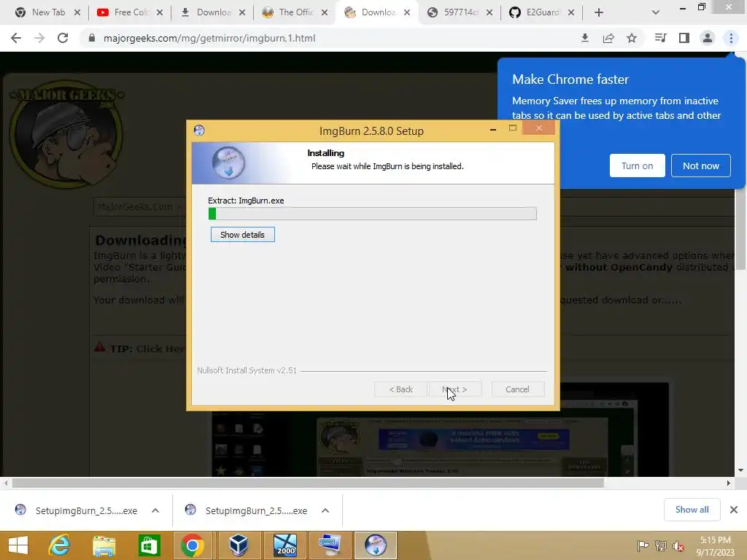Open Action Center flag icon

pos(643,545)
